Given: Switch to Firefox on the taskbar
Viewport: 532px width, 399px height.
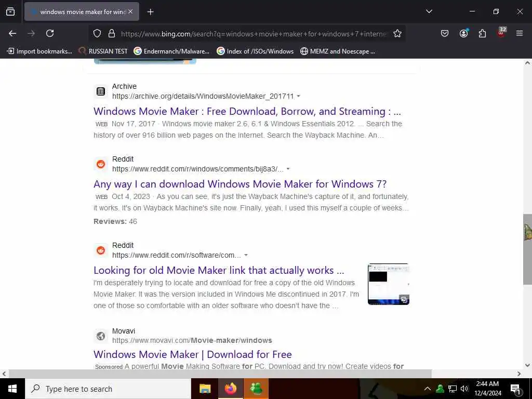Looking at the screenshot, I should [230, 389].
